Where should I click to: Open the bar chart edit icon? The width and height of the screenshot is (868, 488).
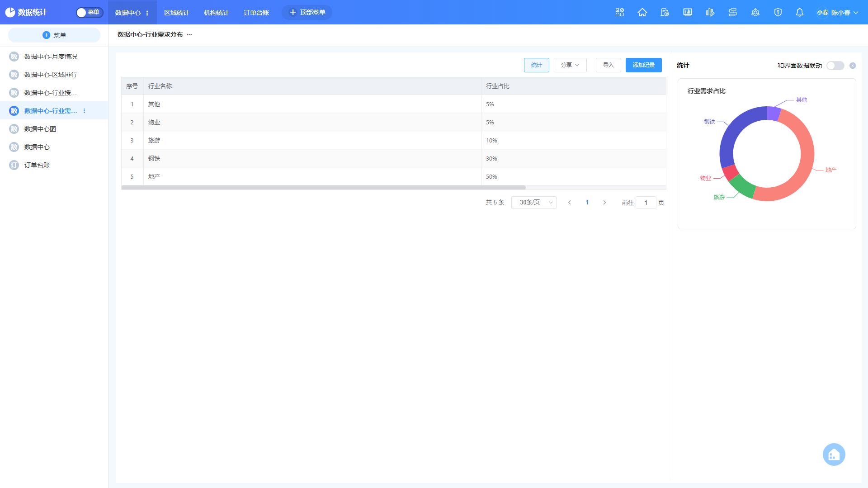point(710,12)
